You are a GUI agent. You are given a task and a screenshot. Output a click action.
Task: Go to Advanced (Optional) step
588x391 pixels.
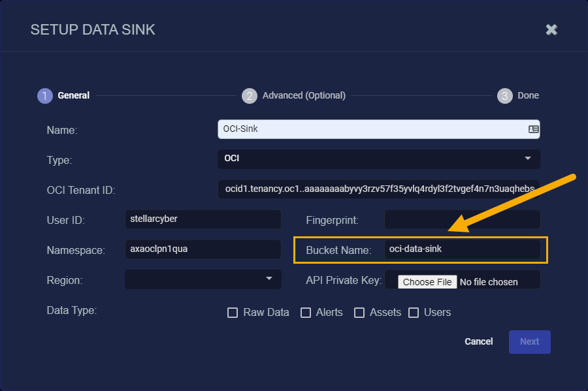pos(304,95)
